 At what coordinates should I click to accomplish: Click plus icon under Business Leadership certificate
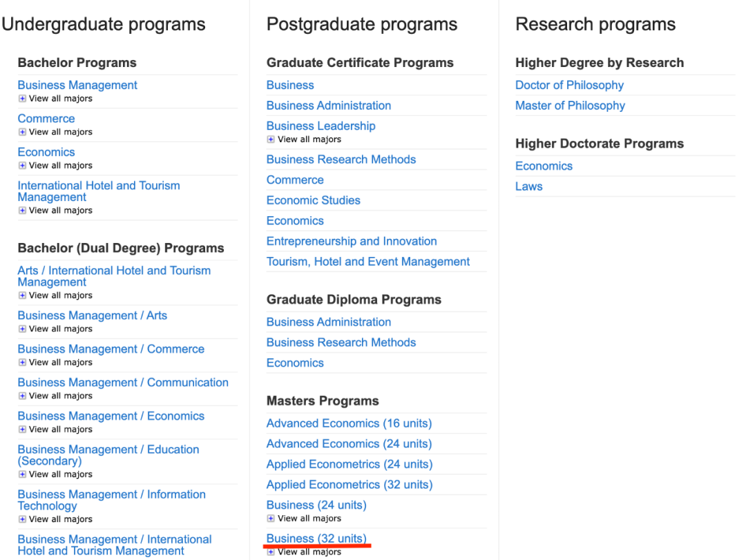pos(271,139)
